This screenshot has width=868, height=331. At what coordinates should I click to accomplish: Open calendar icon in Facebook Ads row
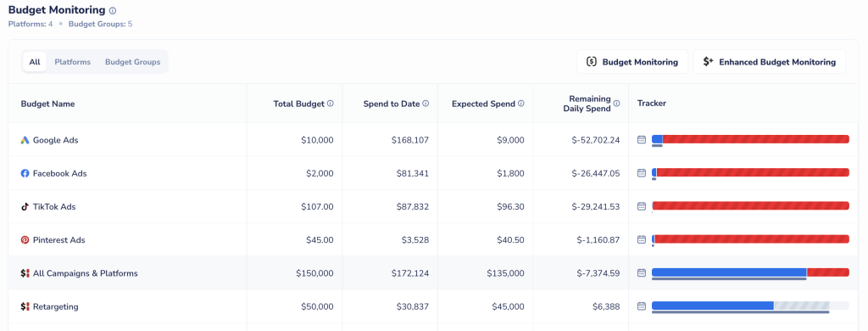(642, 173)
